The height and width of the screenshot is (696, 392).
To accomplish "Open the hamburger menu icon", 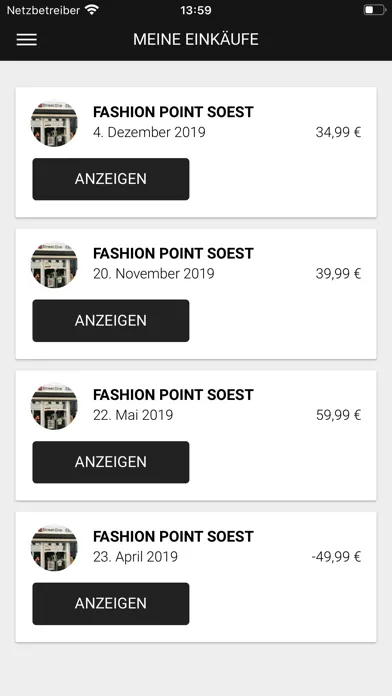I will tap(27, 40).
